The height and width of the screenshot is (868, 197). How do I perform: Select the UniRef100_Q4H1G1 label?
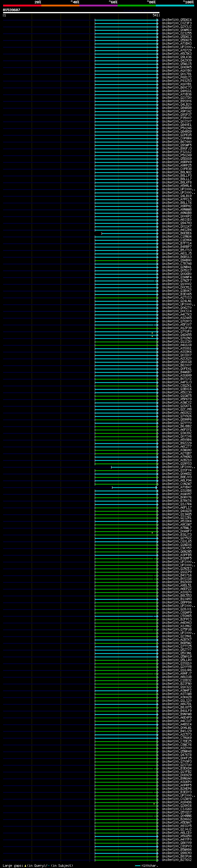(176, 91)
